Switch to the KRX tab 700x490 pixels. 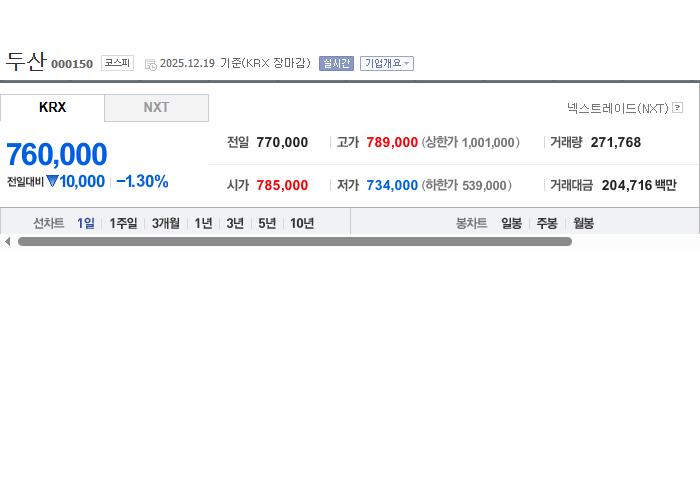[52, 108]
